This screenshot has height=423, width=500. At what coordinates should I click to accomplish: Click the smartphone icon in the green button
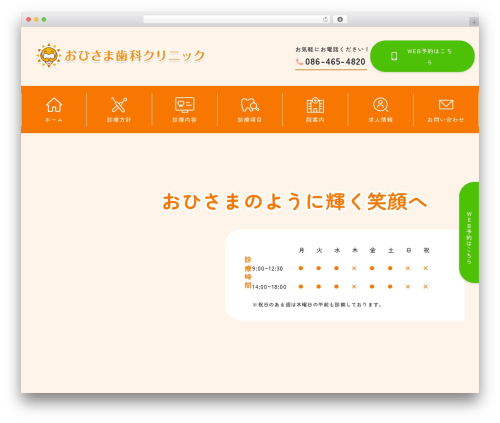point(394,56)
